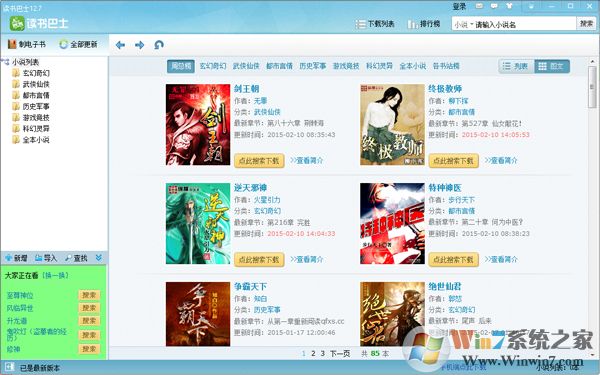Click 导入 import icon in sidebar toolbar
Screen dimensions: 600x375
point(46,258)
